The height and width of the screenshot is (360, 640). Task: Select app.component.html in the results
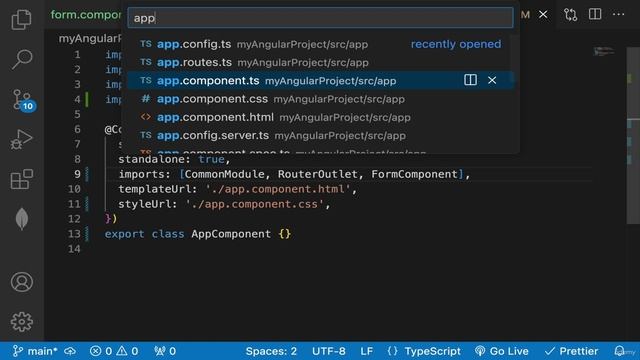pyautogui.click(x=320, y=117)
